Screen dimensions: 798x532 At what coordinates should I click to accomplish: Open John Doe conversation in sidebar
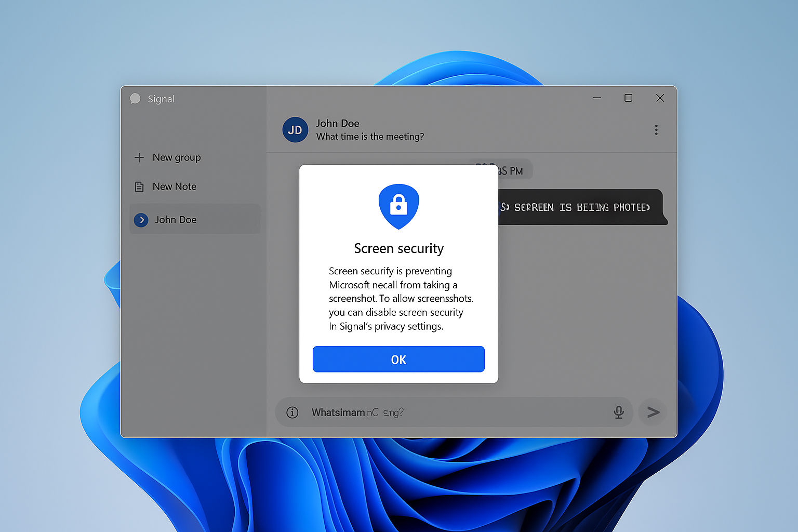(x=195, y=219)
